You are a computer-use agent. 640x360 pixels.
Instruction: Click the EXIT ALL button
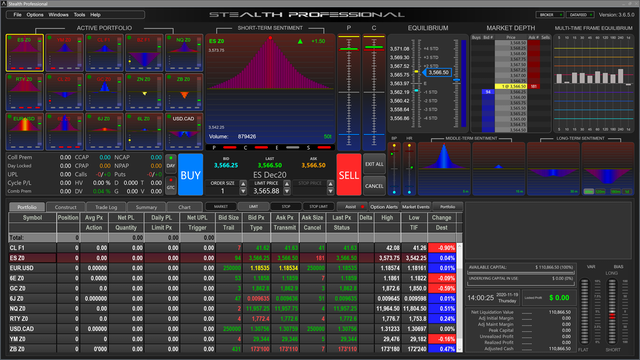pos(374,164)
